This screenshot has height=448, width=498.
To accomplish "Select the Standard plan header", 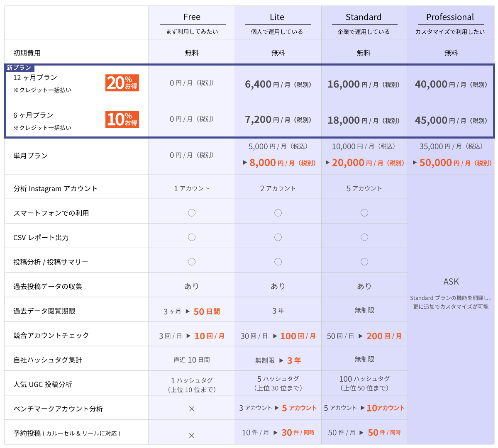I will (x=364, y=17).
